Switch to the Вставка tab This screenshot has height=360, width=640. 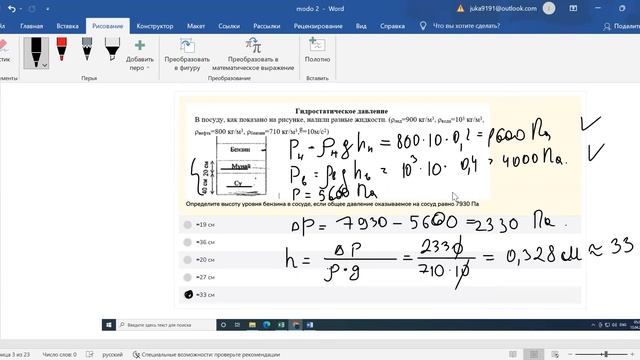coord(67,26)
